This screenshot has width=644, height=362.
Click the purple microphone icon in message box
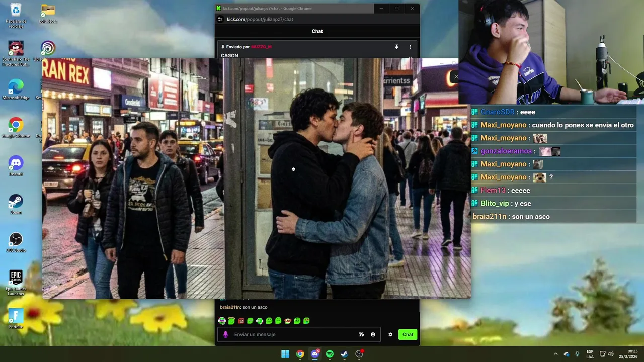pos(225,334)
